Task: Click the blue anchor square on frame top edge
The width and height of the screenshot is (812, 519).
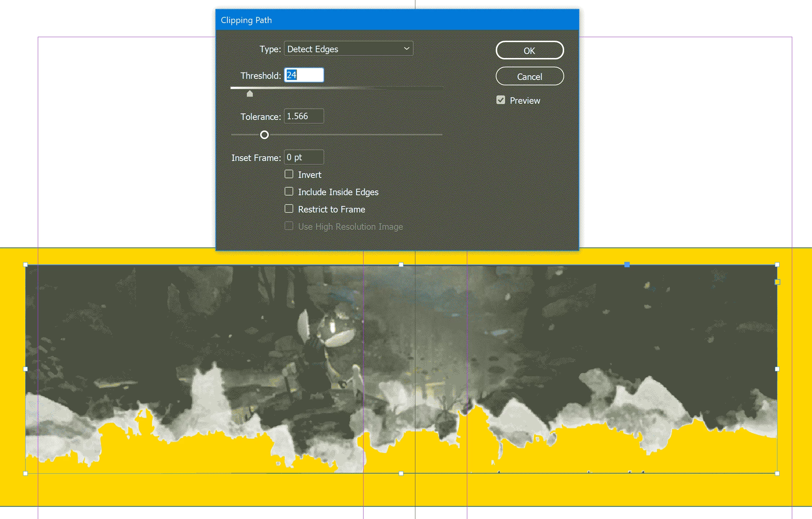Action: [x=627, y=265]
